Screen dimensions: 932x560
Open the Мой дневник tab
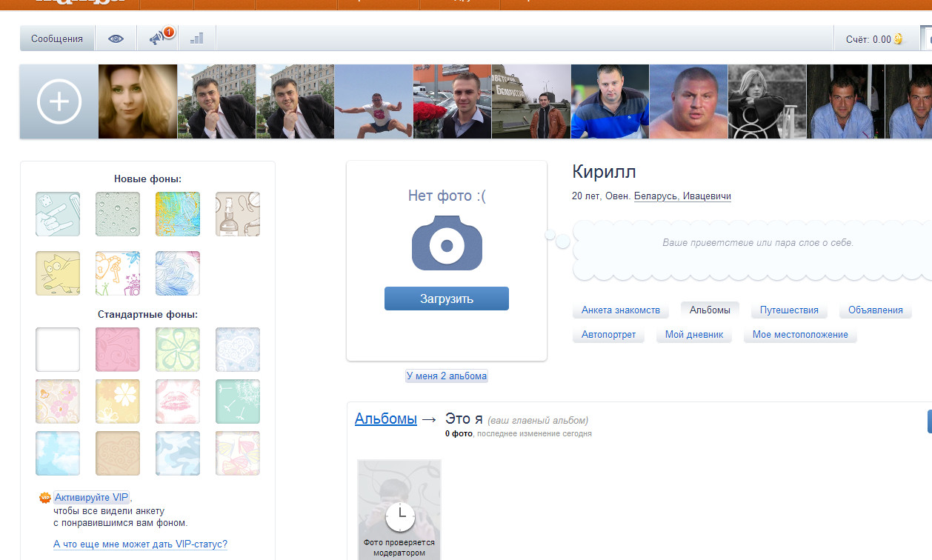[694, 335]
